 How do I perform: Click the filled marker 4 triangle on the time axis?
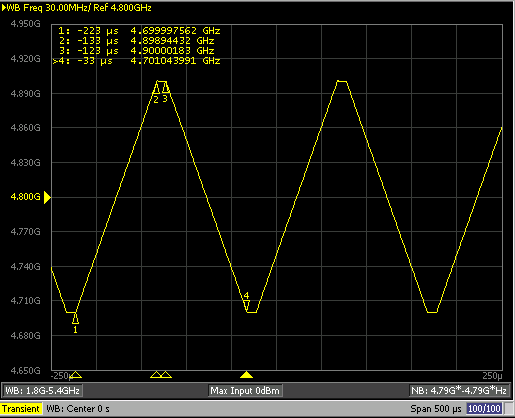tap(246, 375)
